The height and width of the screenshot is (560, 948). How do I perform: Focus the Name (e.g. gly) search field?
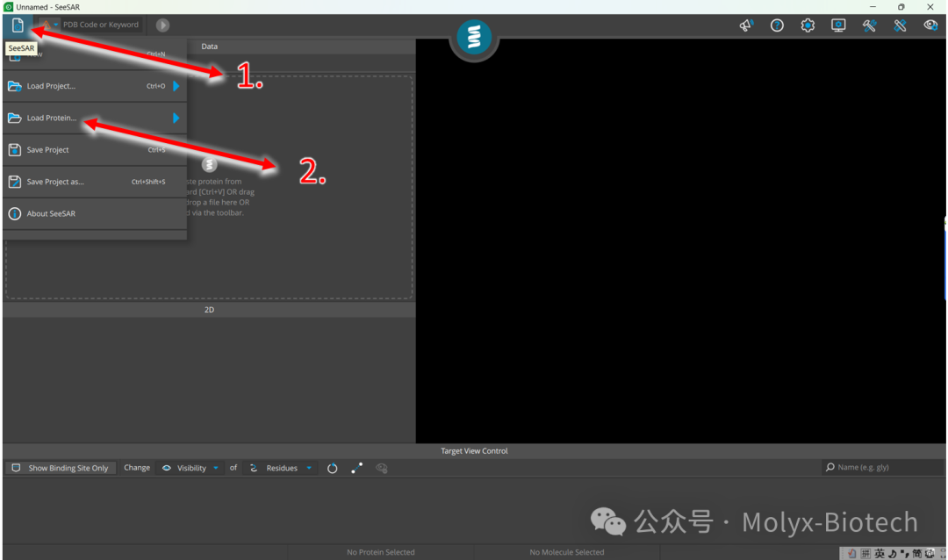[x=883, y=468]
